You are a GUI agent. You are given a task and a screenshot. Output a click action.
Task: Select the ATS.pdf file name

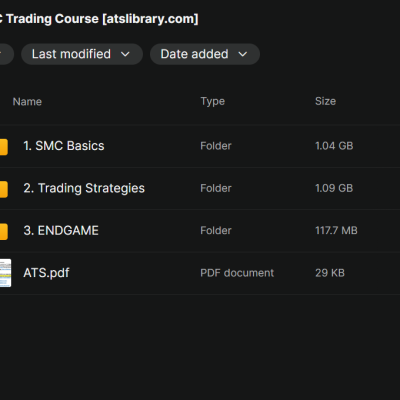pyautogui.click(x=46, y=273)
